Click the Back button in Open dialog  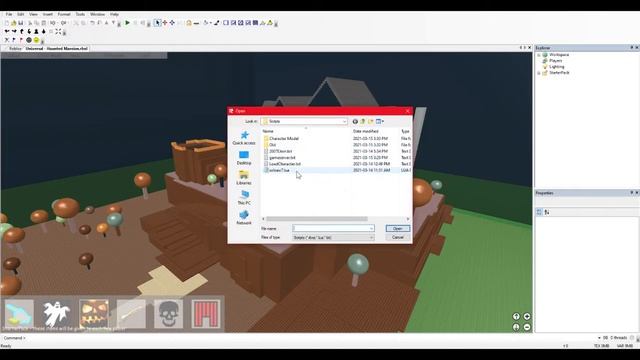pyautogui.click(x=355, y=121)
